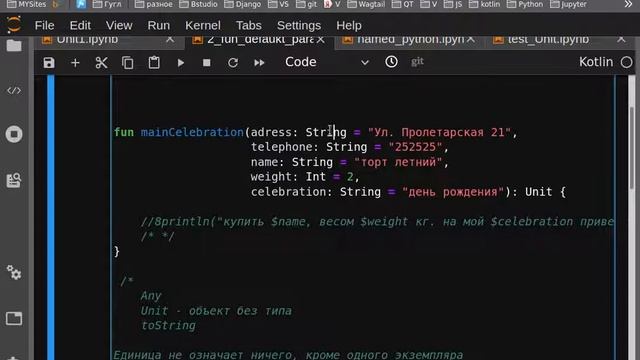Click the weight: Int = 2 parameter line

[x=305, y=177]
